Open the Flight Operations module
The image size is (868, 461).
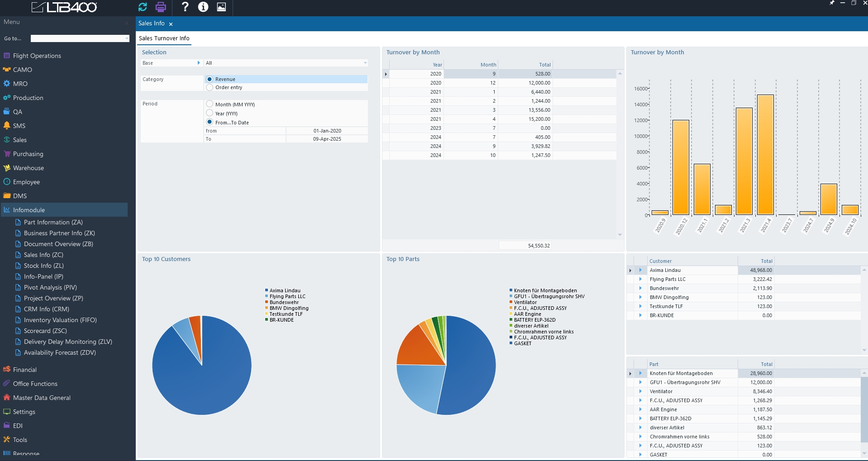(x=37, y=56)
